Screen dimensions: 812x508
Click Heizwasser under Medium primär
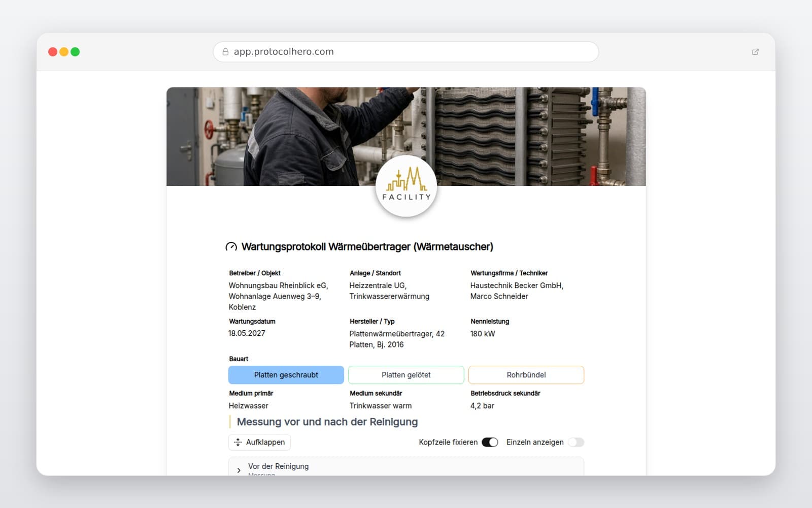[x=249, y=406]
